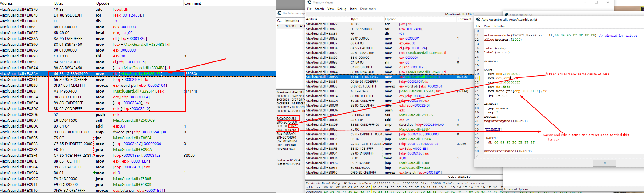Open the Auto Assemble View menu
This screenshot has height=193, width=644.
[x=487, y=26]
